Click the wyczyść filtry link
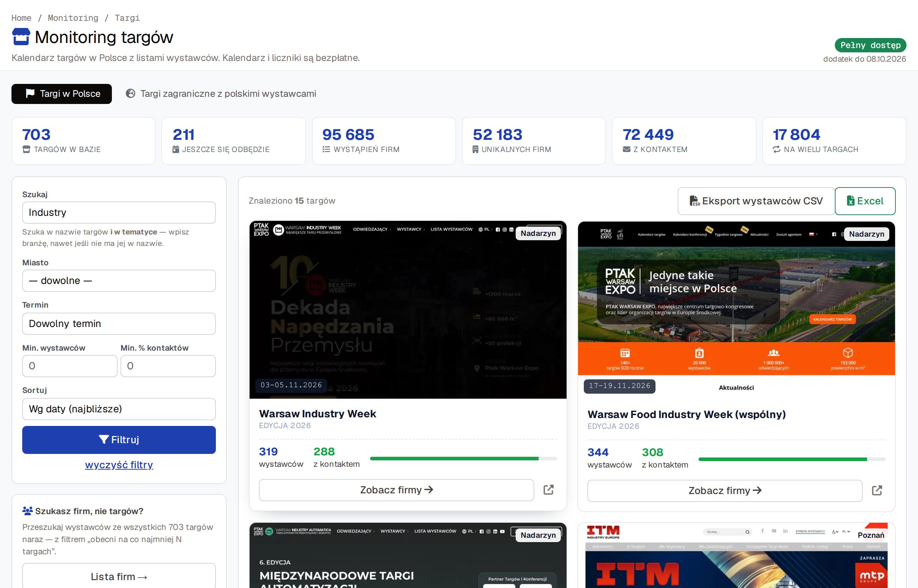The image size is (918, 588). click(x=119, y=465)
